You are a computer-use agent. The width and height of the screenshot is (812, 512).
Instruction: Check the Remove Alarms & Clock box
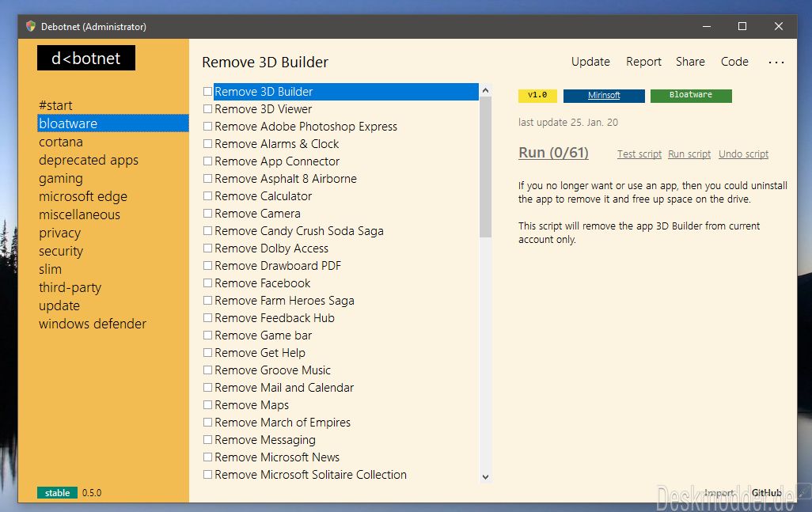(207, 144)
